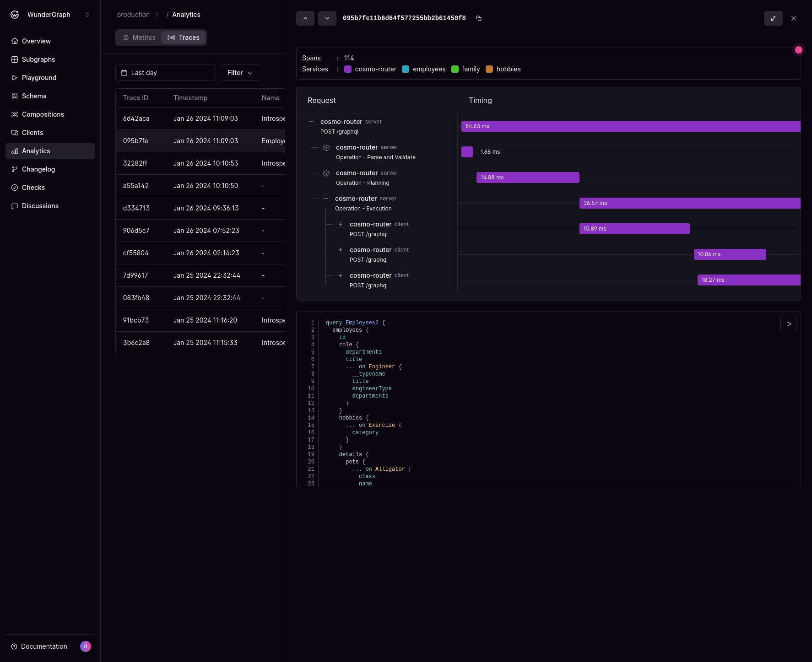Toggle the employees service legend

405,69
